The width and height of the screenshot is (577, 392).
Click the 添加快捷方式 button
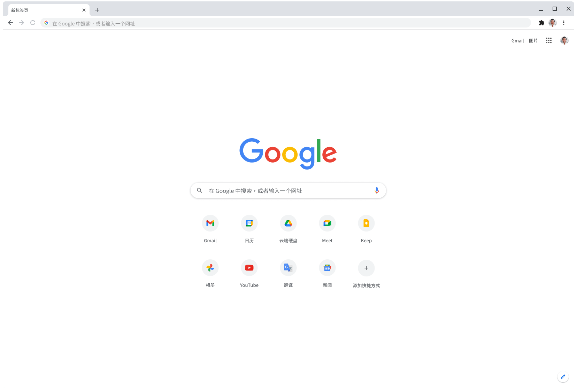[x=366, y=268]
